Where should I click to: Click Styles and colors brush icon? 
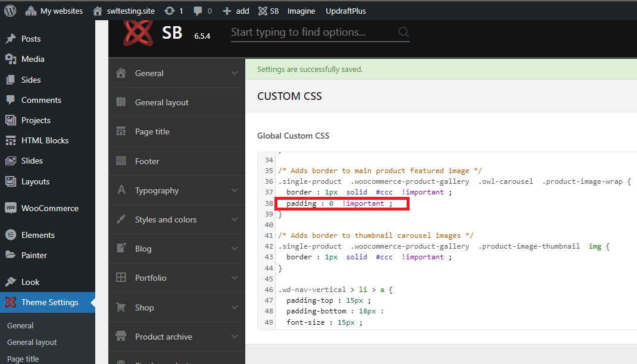pyautogui.click(x=121, y=219)
